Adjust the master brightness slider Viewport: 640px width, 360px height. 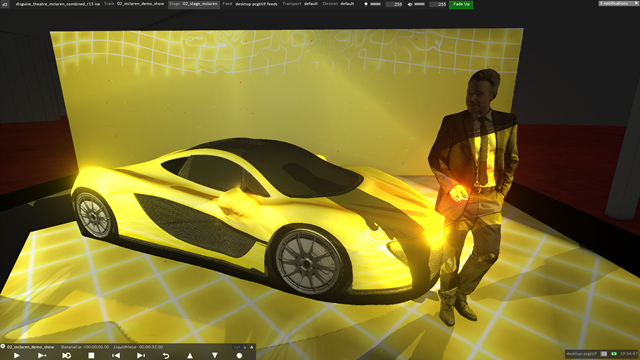(376, 4)
